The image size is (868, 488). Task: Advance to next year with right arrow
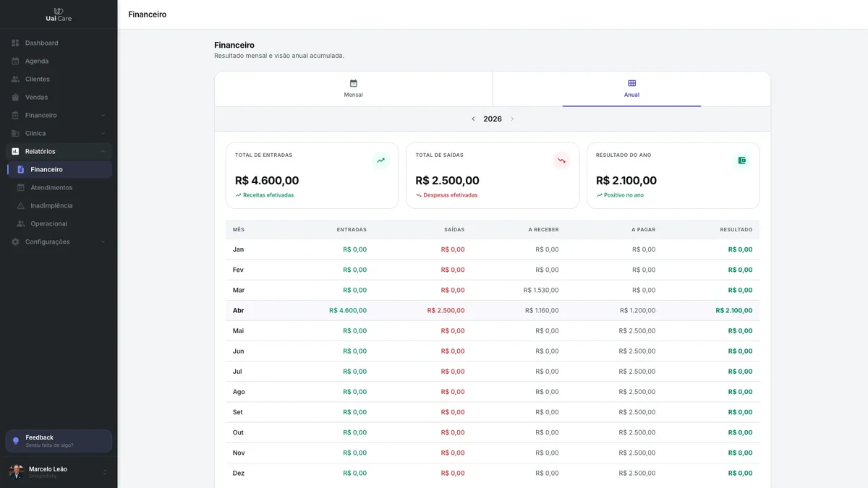pos(512,119)
